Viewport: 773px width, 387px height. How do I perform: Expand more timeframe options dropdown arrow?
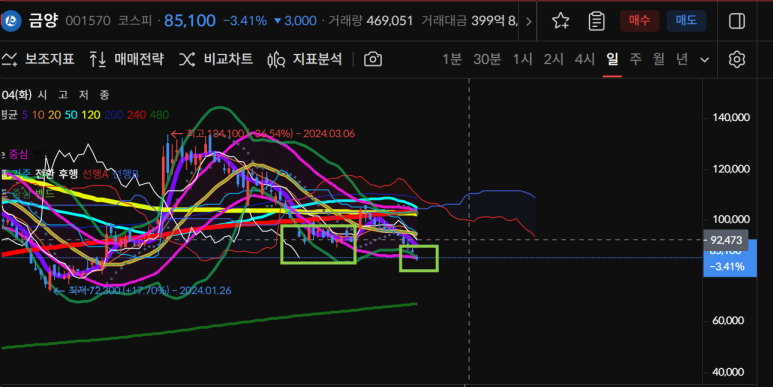coord(704,60)
